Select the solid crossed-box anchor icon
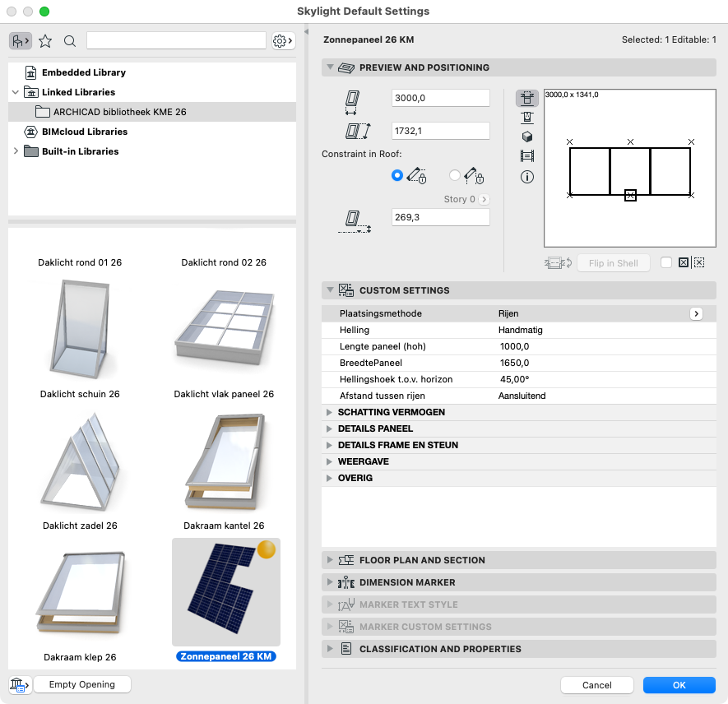 pos(684,262)
